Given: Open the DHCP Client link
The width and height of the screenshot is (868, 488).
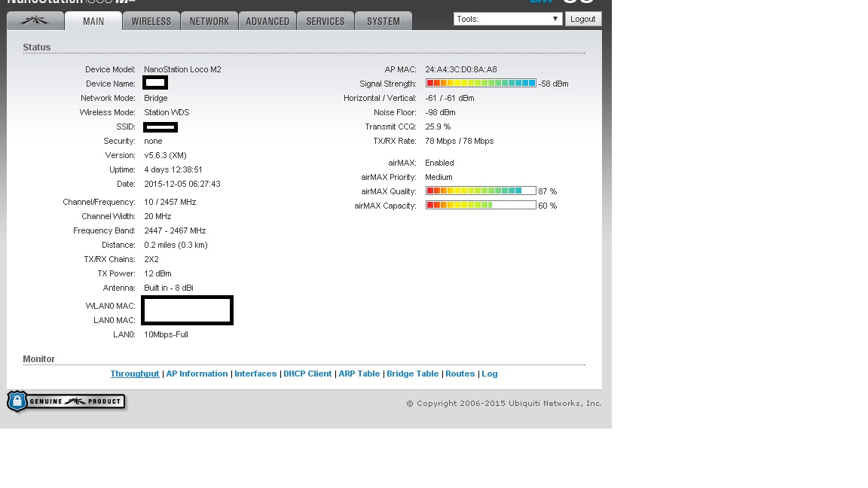Looking at the screenshot, I should pos(307,374).
